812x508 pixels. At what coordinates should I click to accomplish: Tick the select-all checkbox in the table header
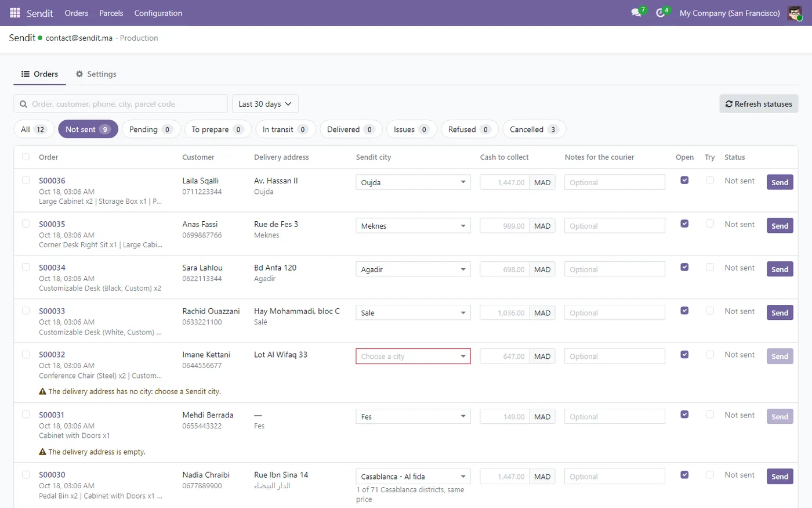[x=26, y=157]
